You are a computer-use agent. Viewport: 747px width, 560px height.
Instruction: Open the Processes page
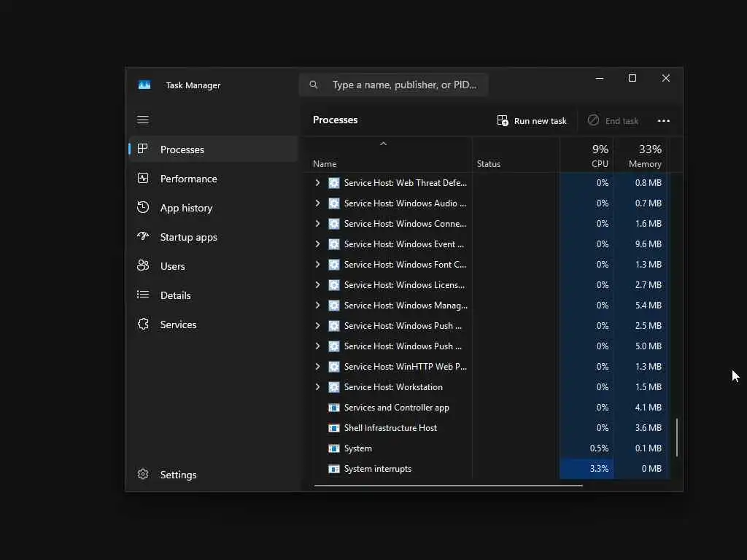tap(214, 149)
